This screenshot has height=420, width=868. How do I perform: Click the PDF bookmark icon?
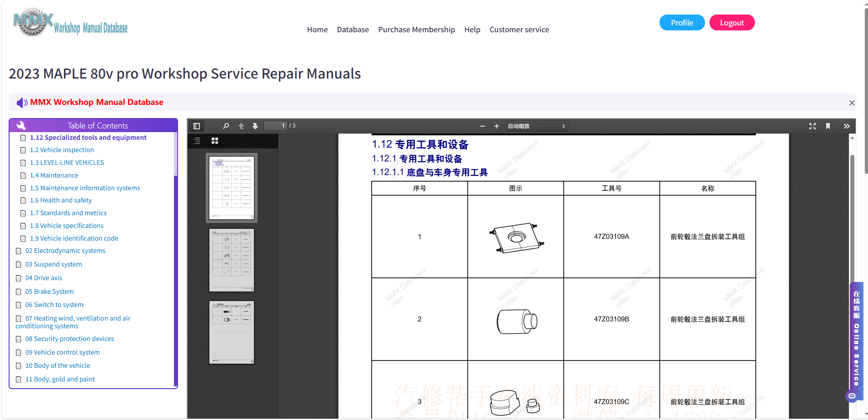click(x=828, y=126)
